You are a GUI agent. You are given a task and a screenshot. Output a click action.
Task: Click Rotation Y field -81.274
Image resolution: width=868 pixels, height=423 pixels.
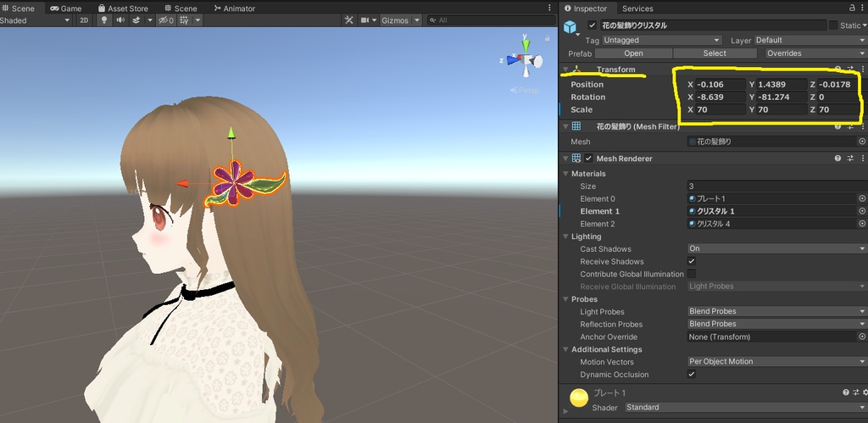point(782,97)
